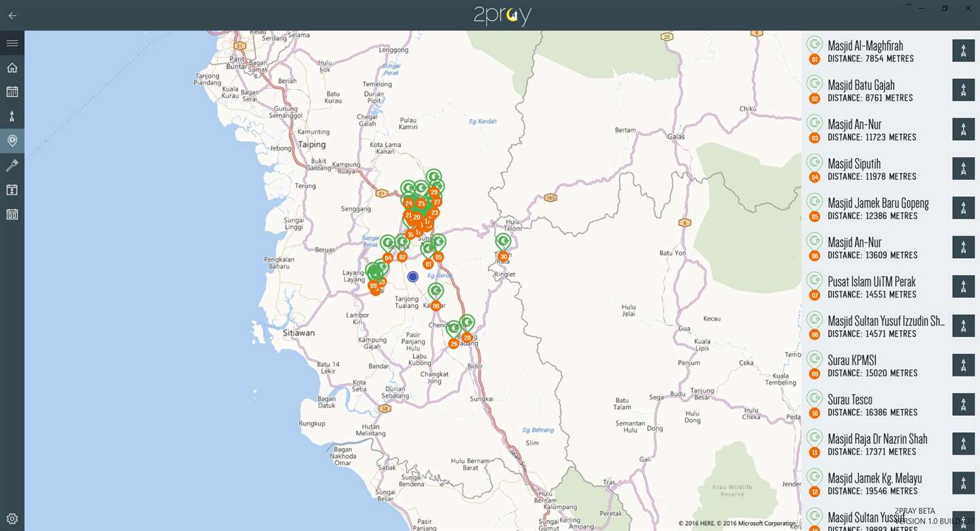Choose Surau KPMSI from the list
This screenshot has height=531, width=980.
[890, 366]
